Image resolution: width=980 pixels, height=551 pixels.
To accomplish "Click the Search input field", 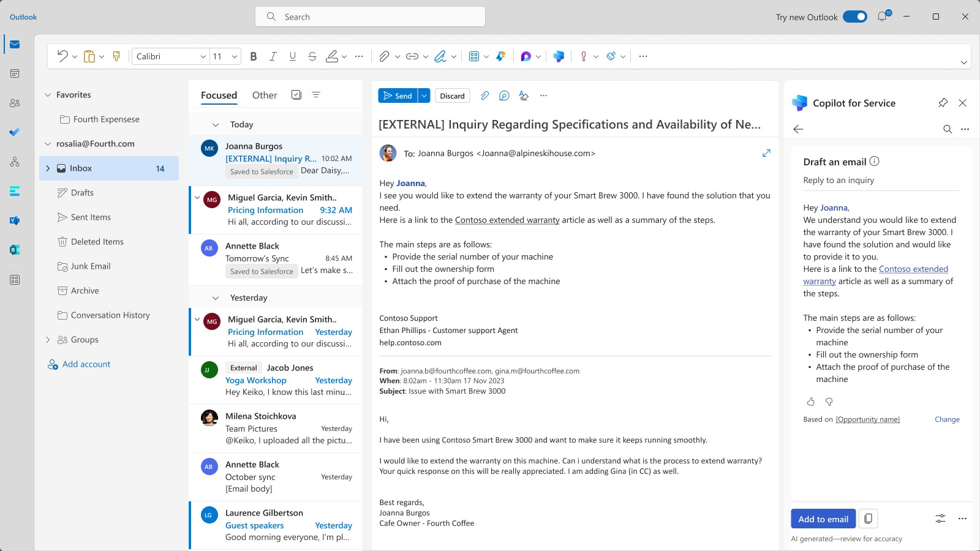I will click(370, 17).
